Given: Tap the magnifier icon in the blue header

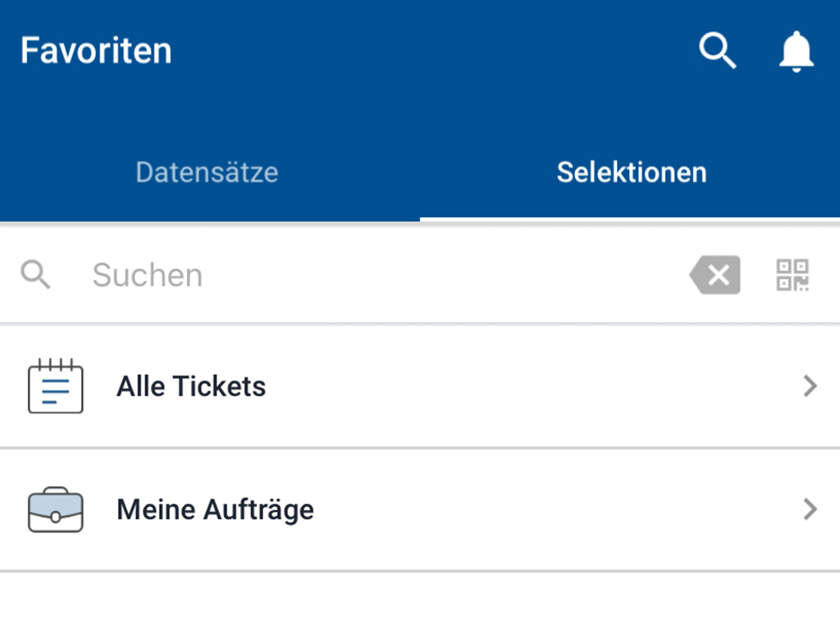Looking at the screenshot, I should pyautogui.click(x=717, y=51).
